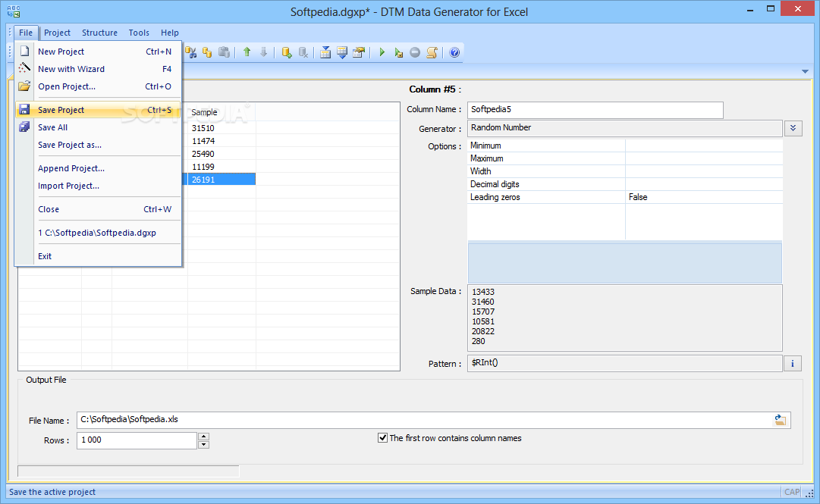Screen dimensions: 820x504
Task: Click sample data value 13433
Action: [x=482, y=292]
